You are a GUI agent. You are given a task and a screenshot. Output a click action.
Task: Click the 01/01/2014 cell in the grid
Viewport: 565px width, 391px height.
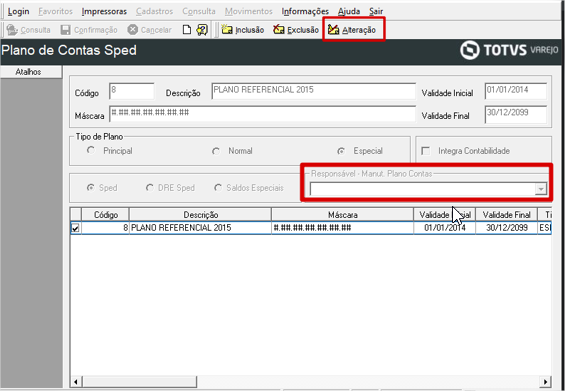pyautogui.click(x=445, y=228)
